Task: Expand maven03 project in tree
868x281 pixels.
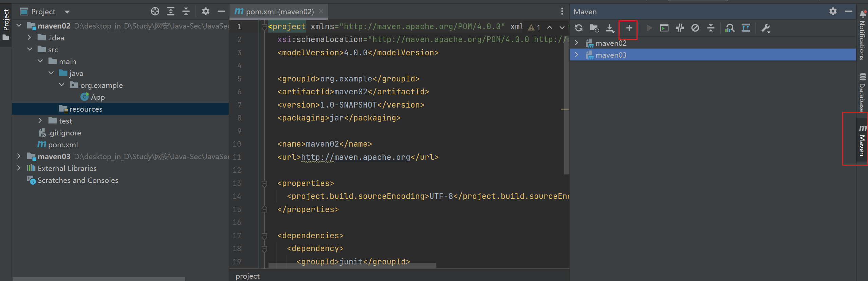Action: pos(19,156)
